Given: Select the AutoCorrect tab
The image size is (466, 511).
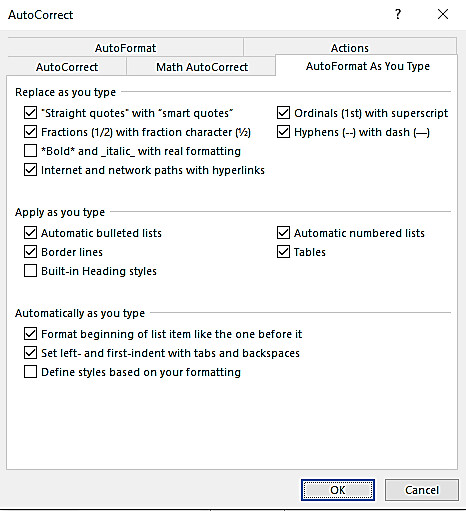Looking at the screenshot, I should pyautogui.click(x=67, y=67).
